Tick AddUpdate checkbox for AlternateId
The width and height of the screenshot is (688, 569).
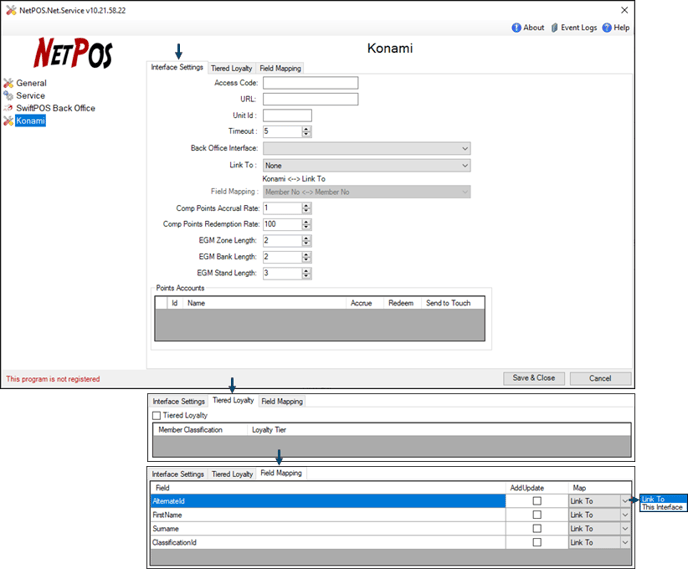(x=537, y=501)
